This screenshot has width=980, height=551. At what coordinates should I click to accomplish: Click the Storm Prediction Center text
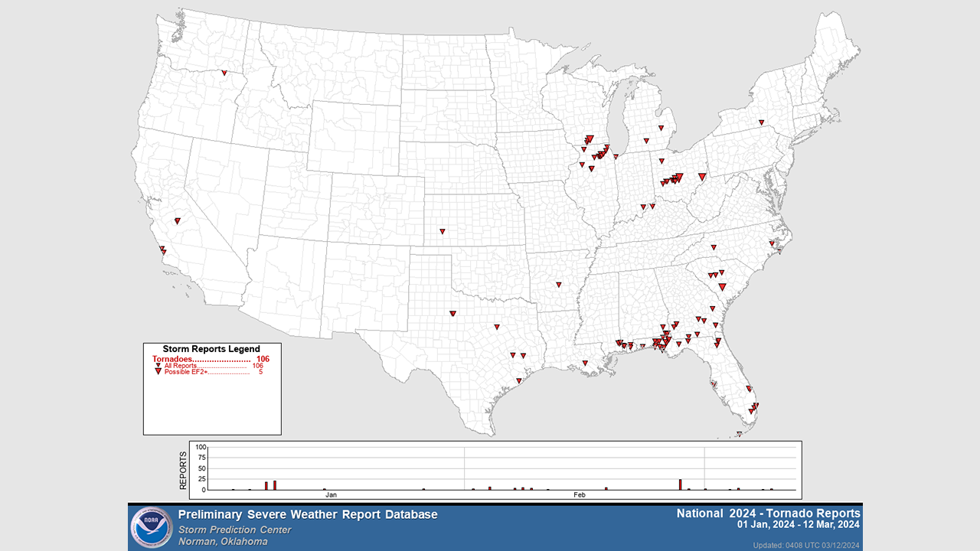click(234, 530)
